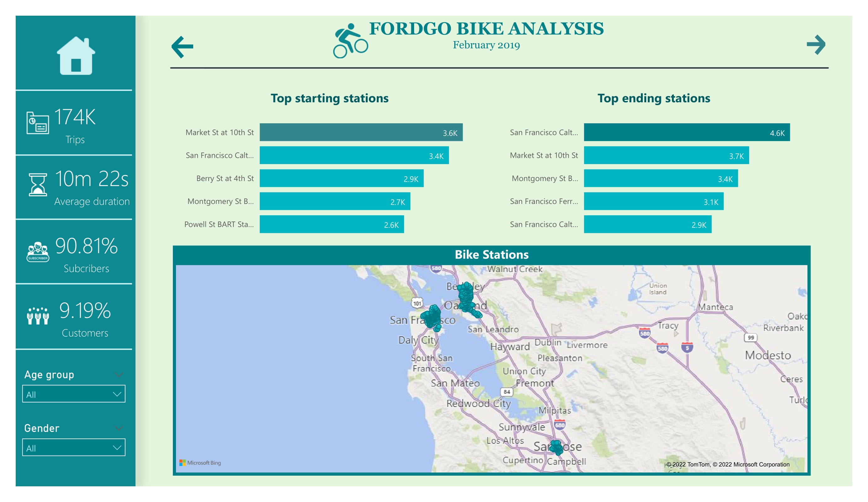Open the Age group dropdown

click(x=73, y=394)
